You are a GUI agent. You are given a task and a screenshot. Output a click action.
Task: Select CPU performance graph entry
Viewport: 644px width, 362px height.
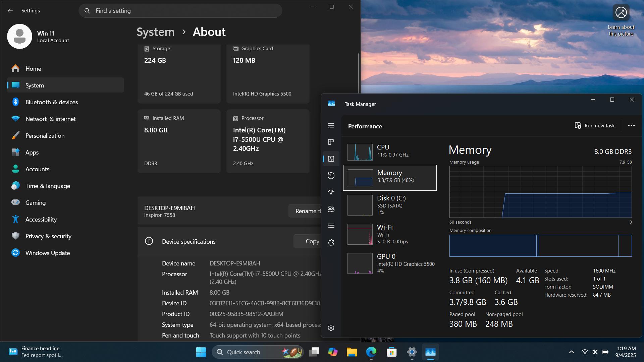[x=390, y=152]
